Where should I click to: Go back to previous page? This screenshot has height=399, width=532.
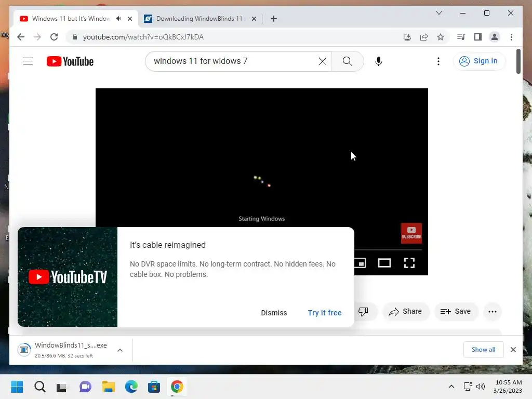(x=21, y=37)
